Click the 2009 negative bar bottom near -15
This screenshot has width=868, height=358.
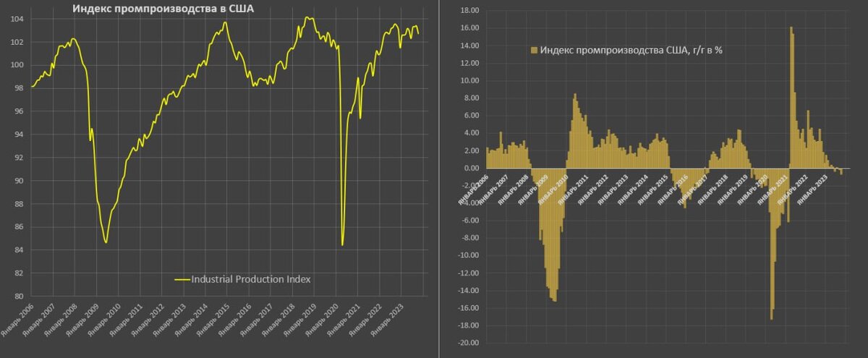tap(554, 235)
